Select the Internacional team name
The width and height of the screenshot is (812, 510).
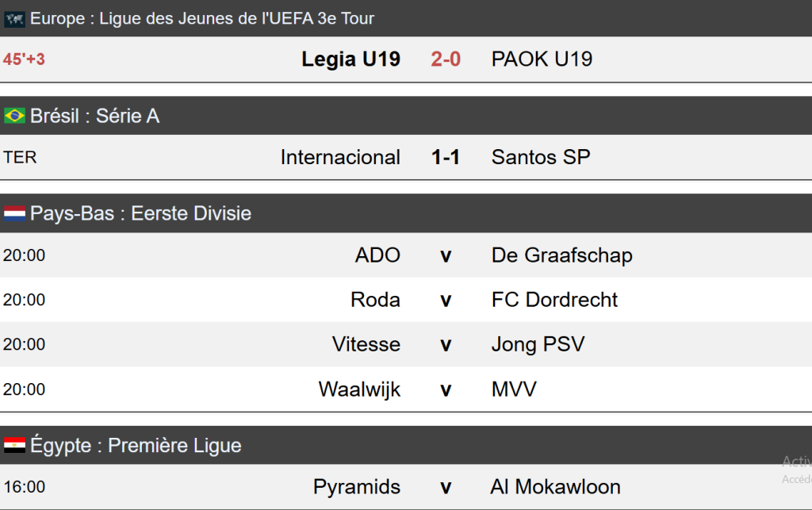coord(340,157)
